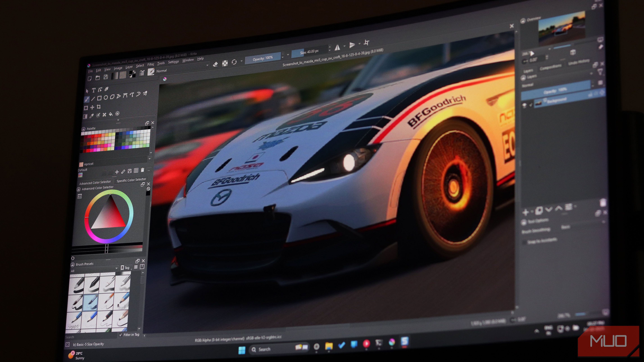Open the Filter menu

[x=151, y=65]
